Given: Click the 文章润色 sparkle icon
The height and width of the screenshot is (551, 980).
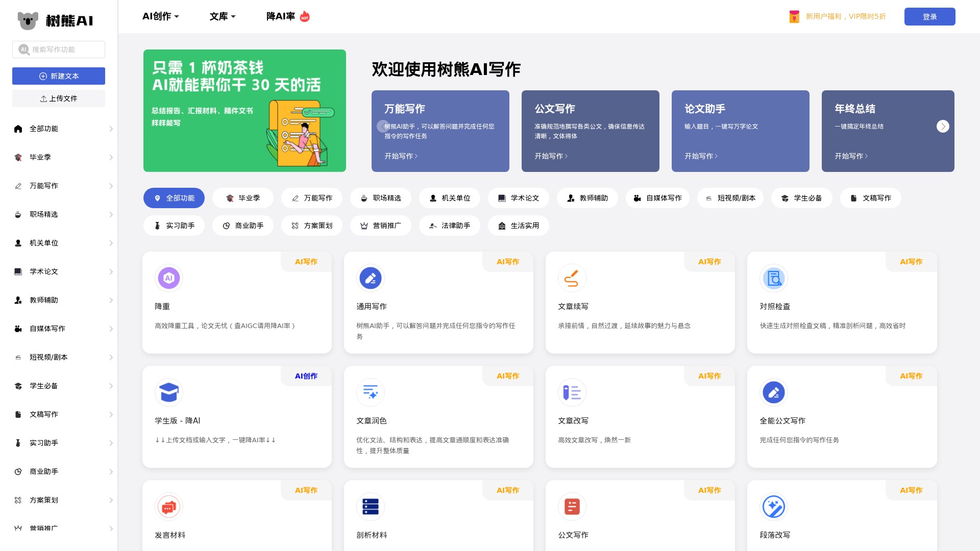Looking at the screenshot, I should tap(371, 392).
